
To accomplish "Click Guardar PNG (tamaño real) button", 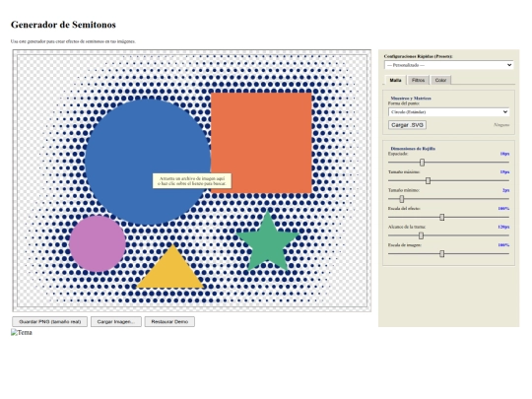I will (50, 321).
